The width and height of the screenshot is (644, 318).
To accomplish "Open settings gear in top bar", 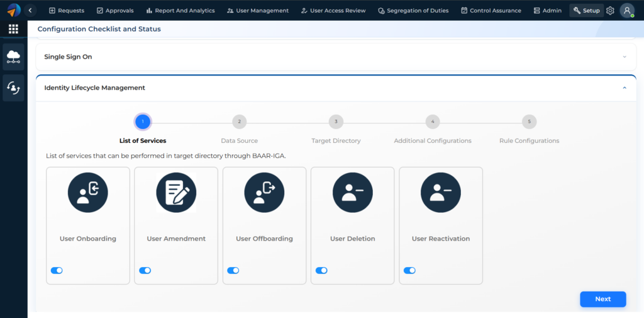I will click(x=610, y=11).
